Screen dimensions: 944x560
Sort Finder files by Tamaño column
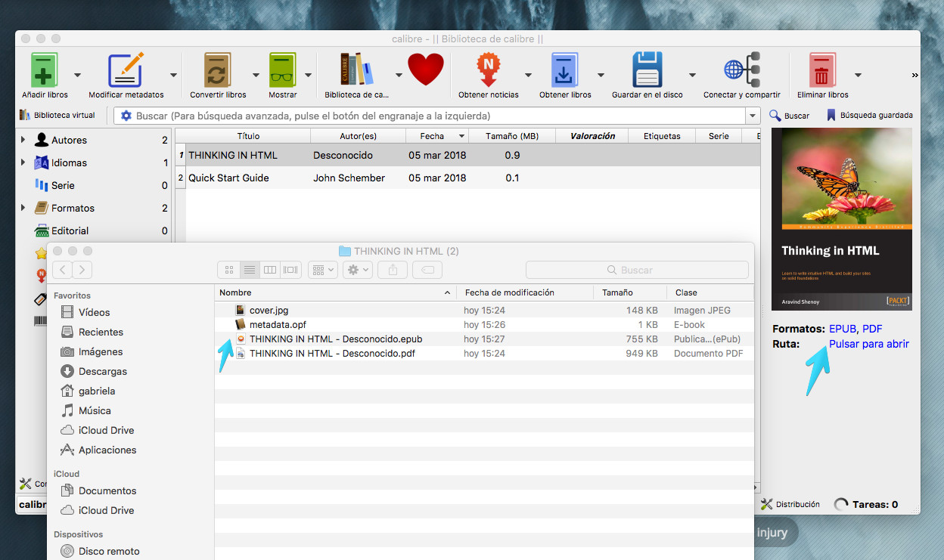click(x=617, y=292)
